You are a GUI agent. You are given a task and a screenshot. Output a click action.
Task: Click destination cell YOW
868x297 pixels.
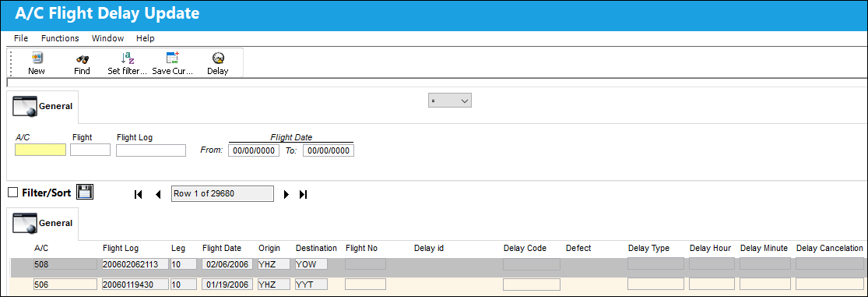coord(311,264)
